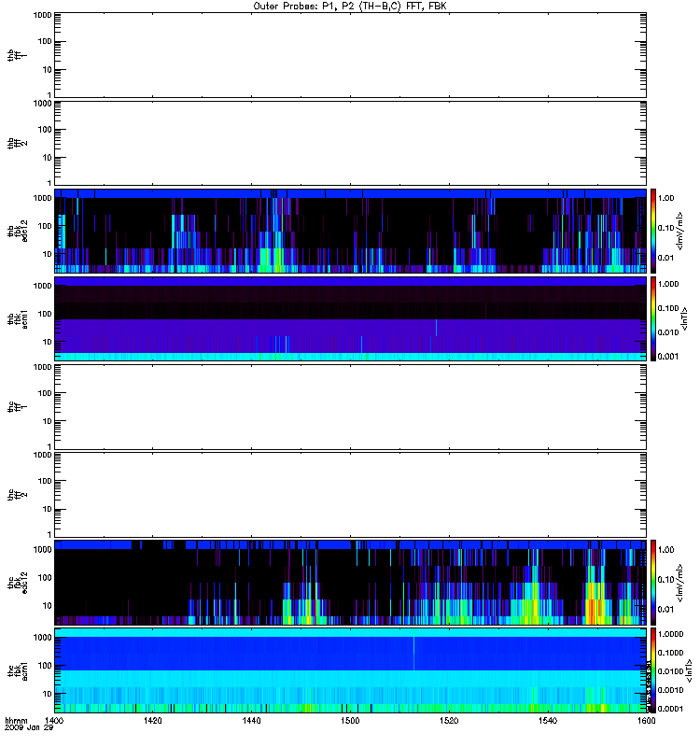Screen dimensions: 700x747
Task: Select the thc fff 1 y-axis title
Action: [x=18, y=407]
